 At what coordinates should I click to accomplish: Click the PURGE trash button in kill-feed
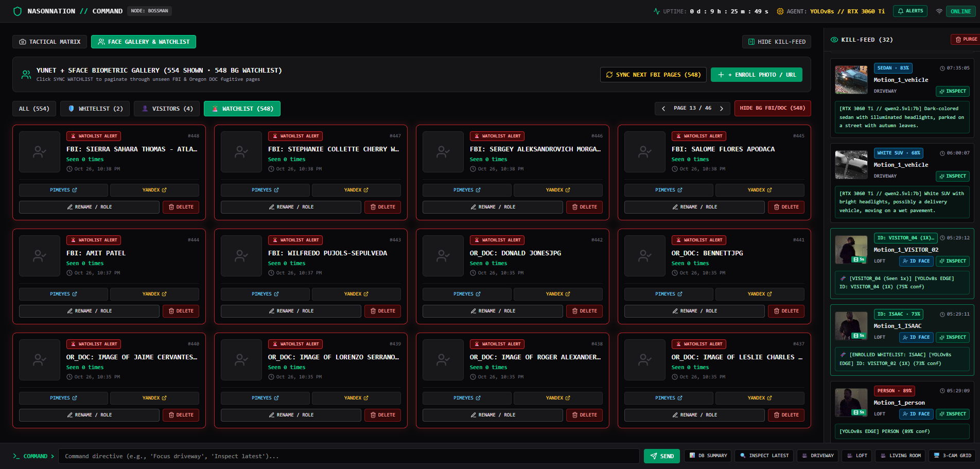[966, 39]
